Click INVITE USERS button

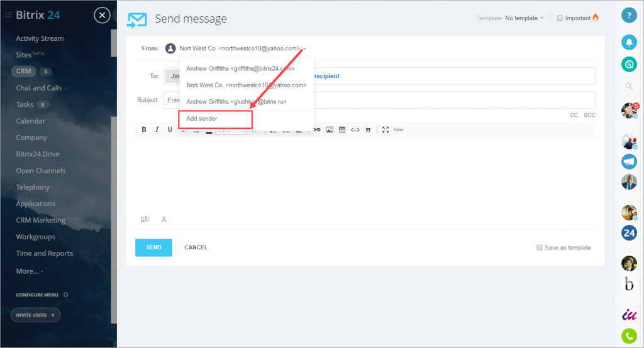tap(35, 315)
